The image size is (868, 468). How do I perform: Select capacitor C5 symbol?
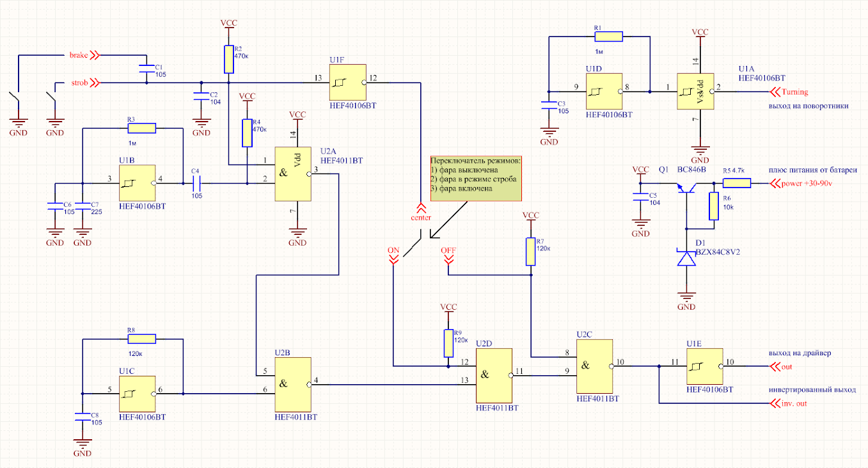click(640, 197)
